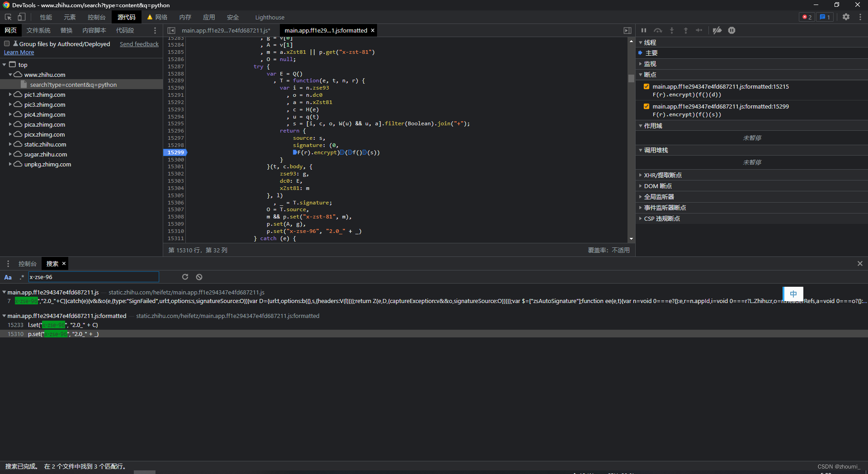Toggle regular expression search
Viewport: 868px width, 474px height.
[x=21, y=277]
